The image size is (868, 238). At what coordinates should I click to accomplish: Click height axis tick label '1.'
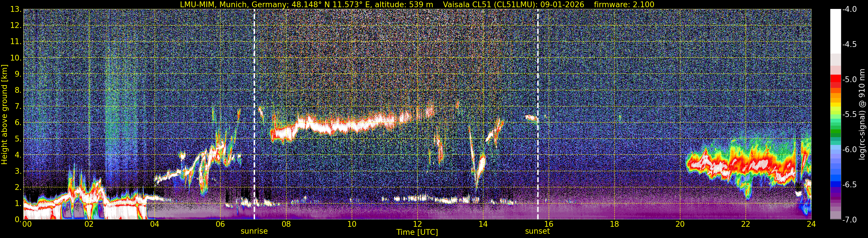18,203
